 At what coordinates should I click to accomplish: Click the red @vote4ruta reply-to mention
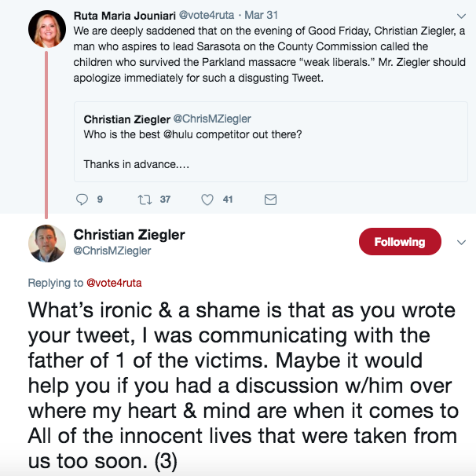pyautogui.click(x=114, y=283)
